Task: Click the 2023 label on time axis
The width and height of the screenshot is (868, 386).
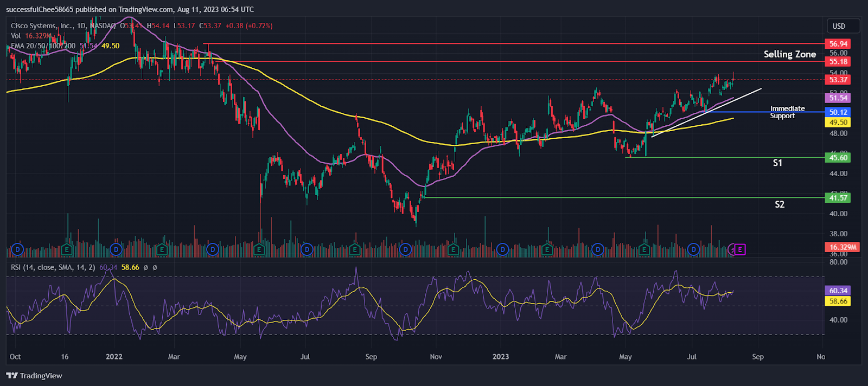Action: pos(500,357)
